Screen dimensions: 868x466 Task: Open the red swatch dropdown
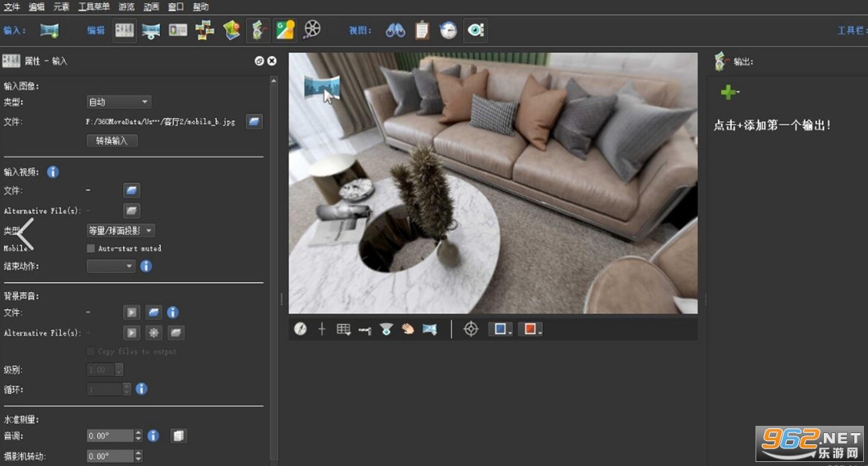coord(530,329)
